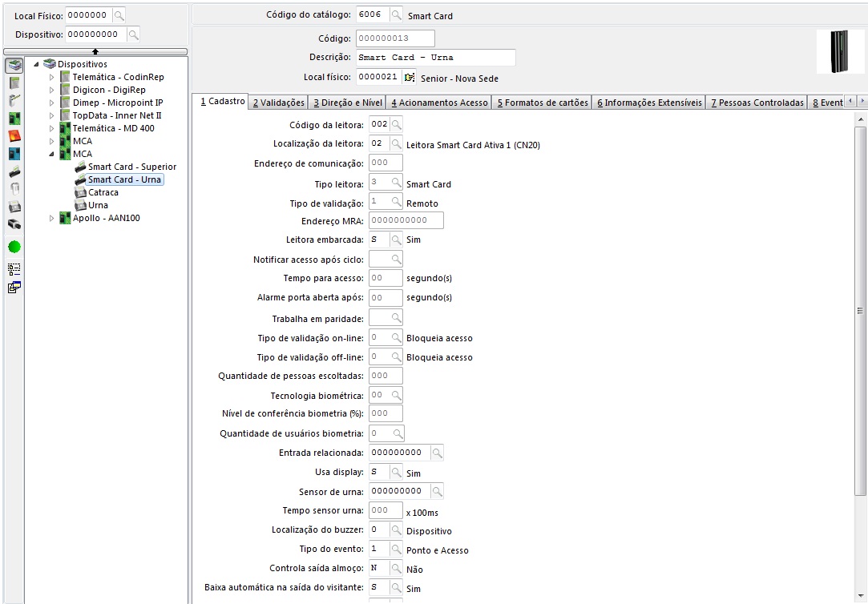
Task: Open the 5 Formatos de cartões tab
Action: [x=541, y=103]
